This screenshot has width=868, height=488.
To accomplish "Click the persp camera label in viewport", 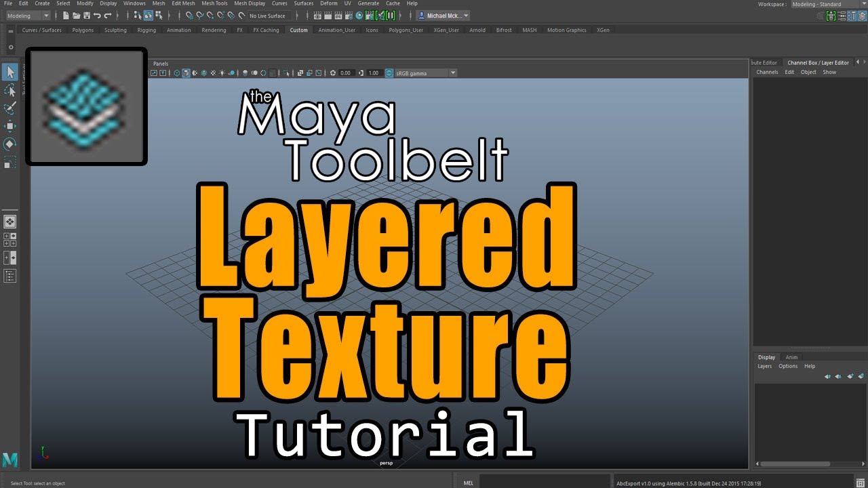I will [x=386, y=463].
